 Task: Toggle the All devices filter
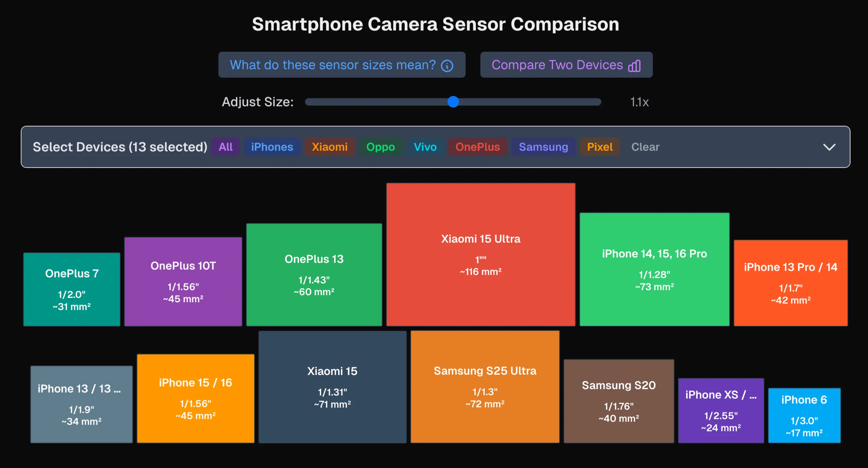[x=226, y=147]
